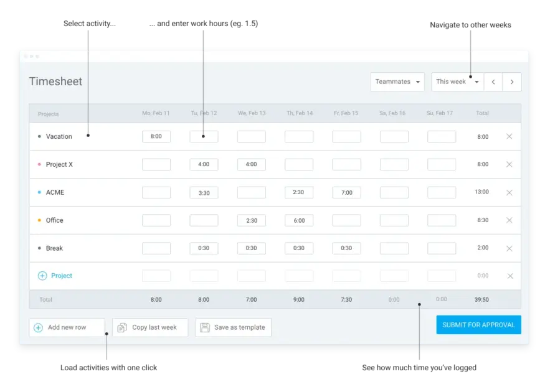Submit the timesheet for approval
545x392 pixels.
point(478,325)
